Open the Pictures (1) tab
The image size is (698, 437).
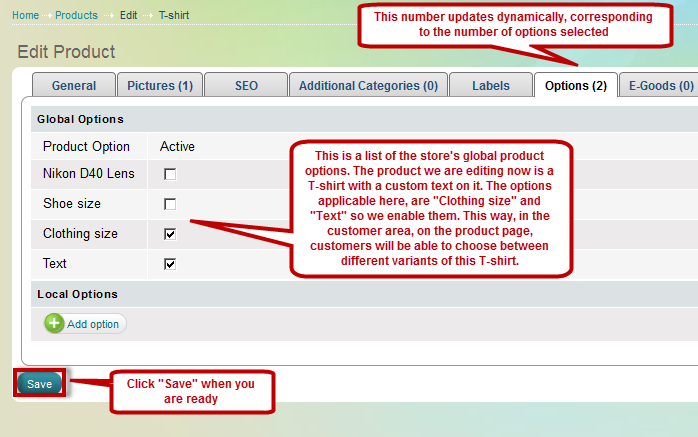(158, 86)
